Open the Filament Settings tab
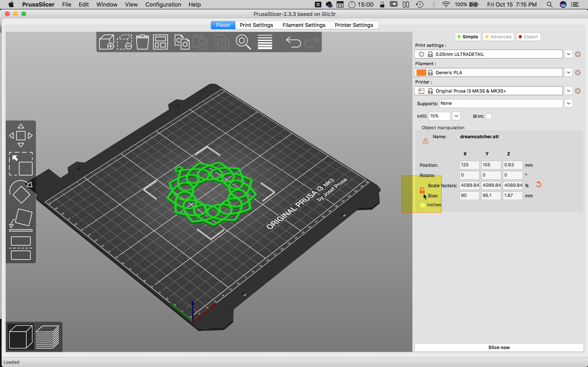Screen dimensions: 588x367 tap(304, 25)
